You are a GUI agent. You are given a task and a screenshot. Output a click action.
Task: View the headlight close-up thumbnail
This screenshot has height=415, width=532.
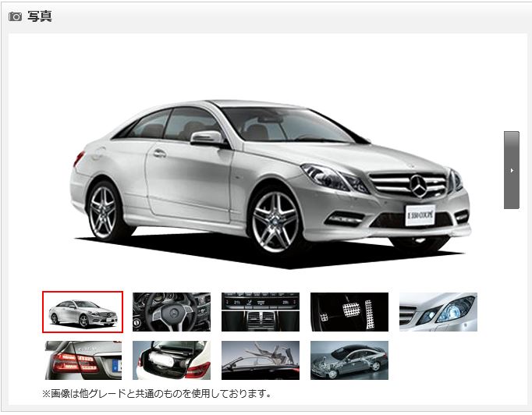(438, 312)
